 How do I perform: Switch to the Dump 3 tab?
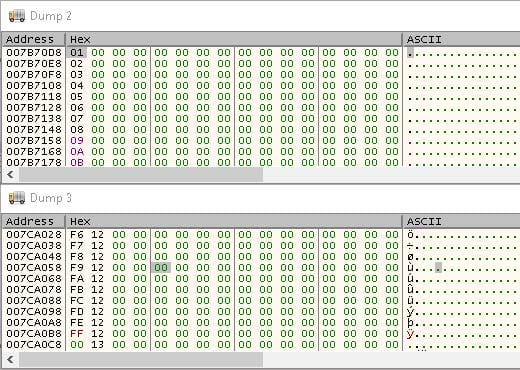coord(51,198)
